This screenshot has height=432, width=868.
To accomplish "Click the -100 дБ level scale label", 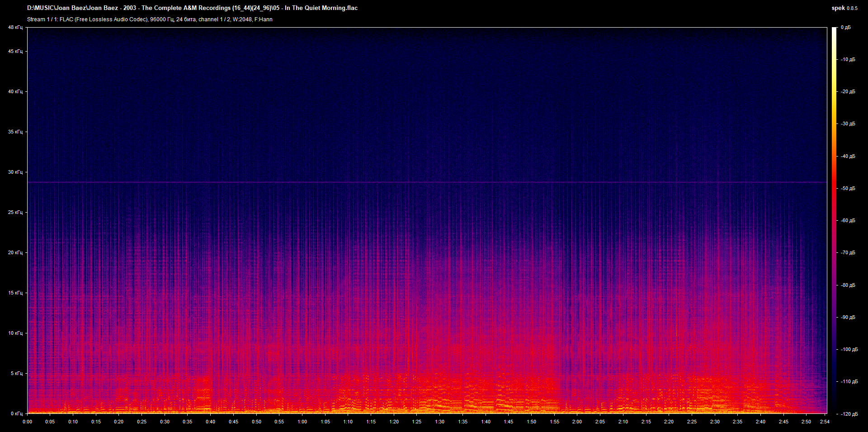I will 849,350.
